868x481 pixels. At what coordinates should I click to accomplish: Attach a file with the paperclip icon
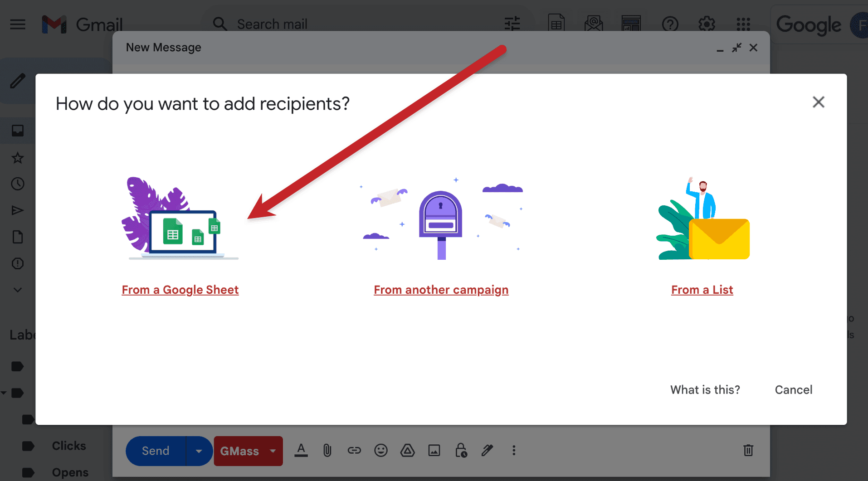tap(327, 450)
